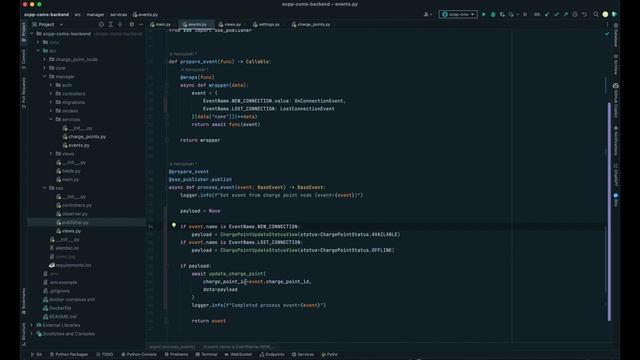Click the services breadcrumb in the navigation bar
Image resolution: width=640 pixels, height=360 pixels.
[118, 15]
